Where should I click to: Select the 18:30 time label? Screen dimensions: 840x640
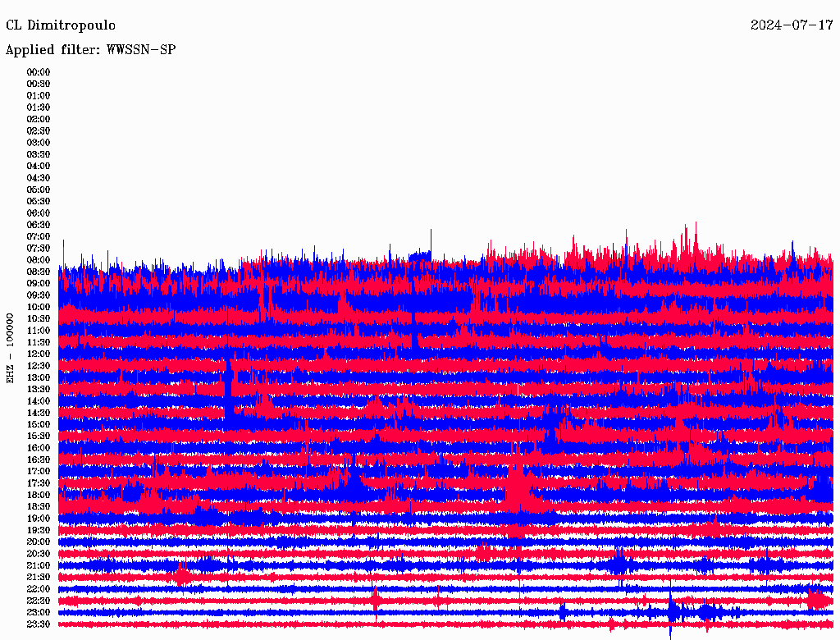pyautogui.click(x=39, y=507)
